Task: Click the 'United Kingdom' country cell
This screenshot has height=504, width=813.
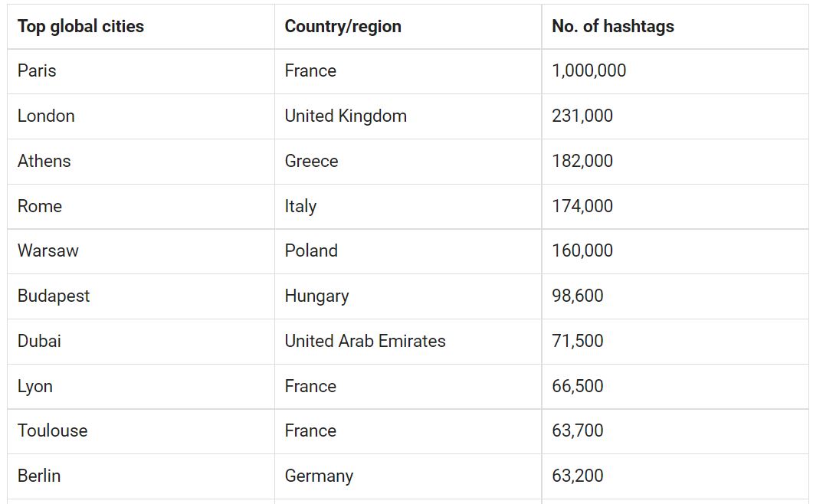Action: [x=408, y=116]
